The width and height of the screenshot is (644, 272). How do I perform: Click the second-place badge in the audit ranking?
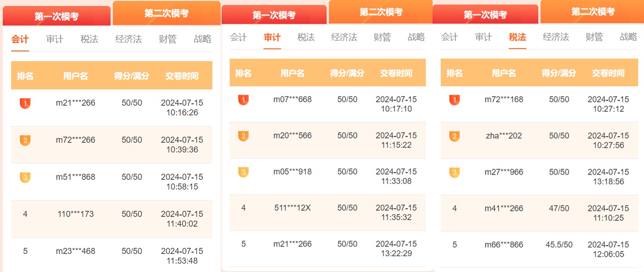coord(243,135)
